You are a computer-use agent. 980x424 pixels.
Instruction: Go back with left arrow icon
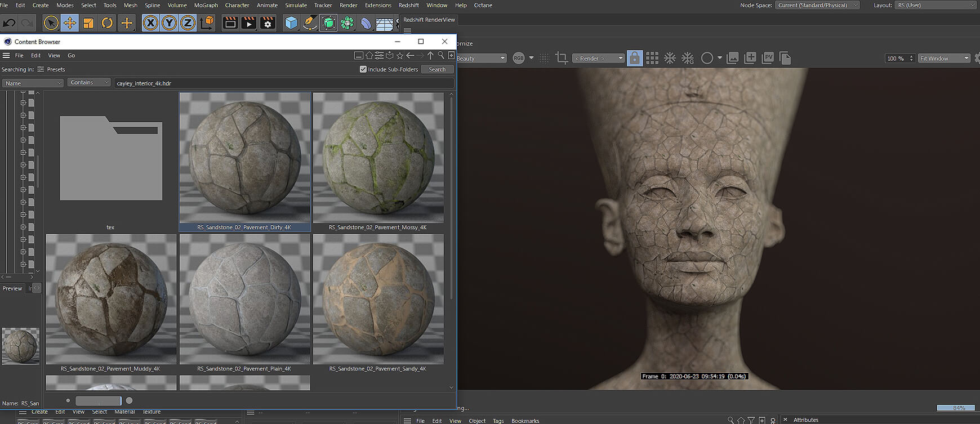410,56
